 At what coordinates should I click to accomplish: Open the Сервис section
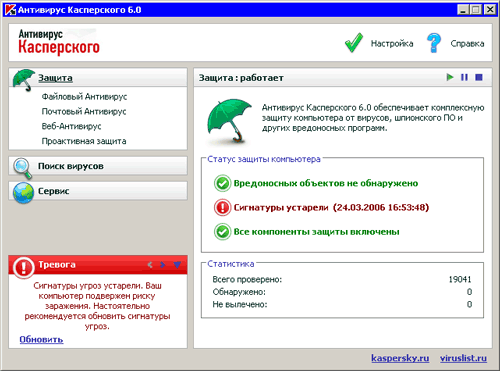pyautogui.click(x=54, y=191)
